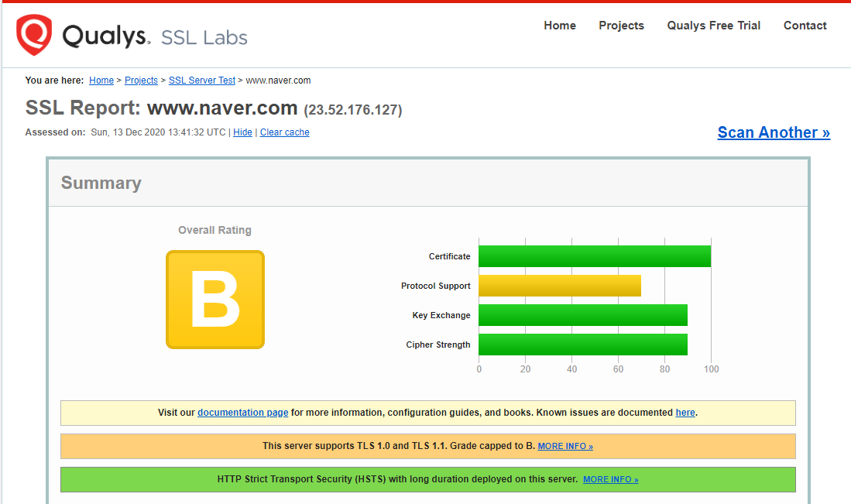This screenshot has height=504, width=851.
Task: Click the yellow Protocol Support score bar
Action: 560,286
